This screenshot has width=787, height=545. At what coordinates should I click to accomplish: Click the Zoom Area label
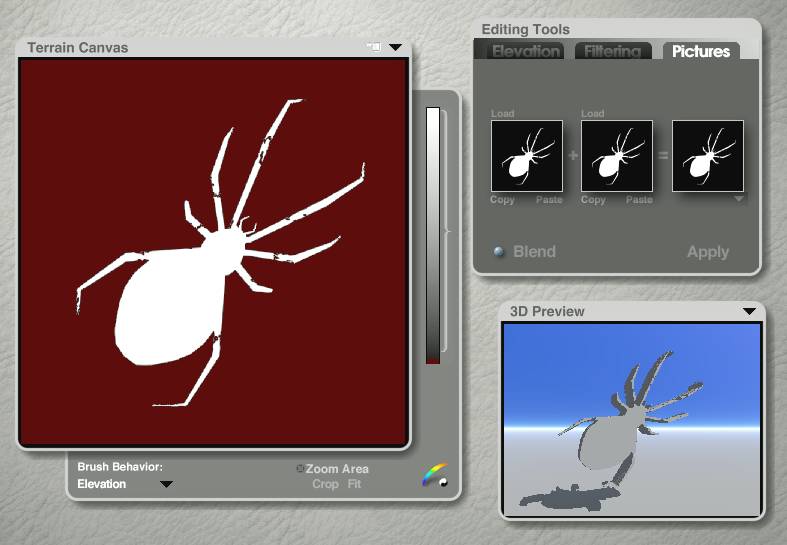click(337, 469)
